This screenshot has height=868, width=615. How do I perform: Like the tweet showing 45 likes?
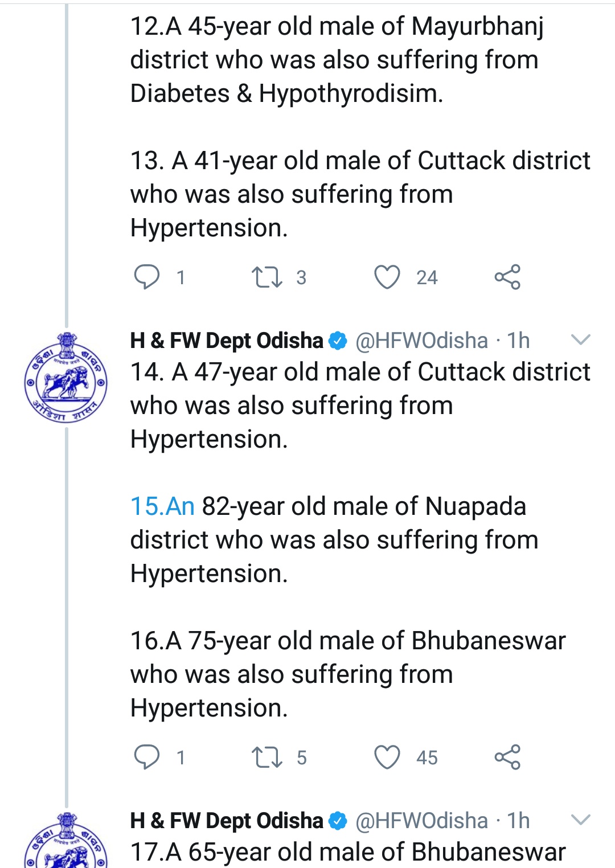387,758
